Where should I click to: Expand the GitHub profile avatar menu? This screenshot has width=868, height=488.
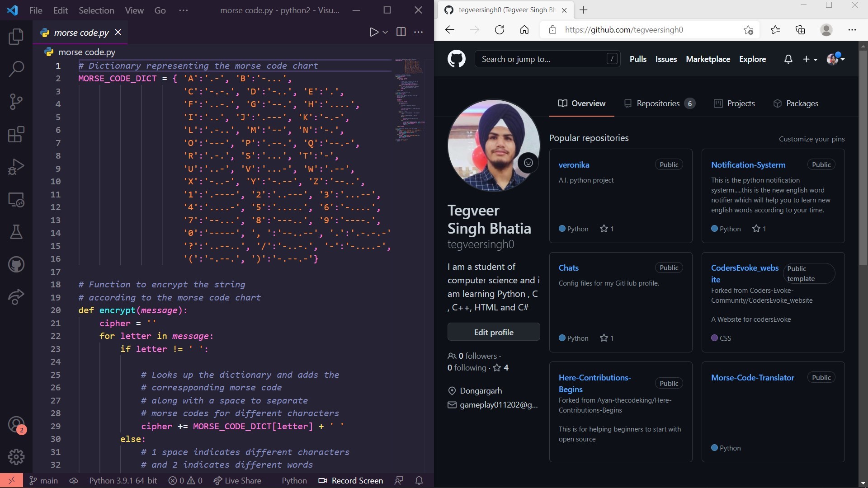click(835, 59)
